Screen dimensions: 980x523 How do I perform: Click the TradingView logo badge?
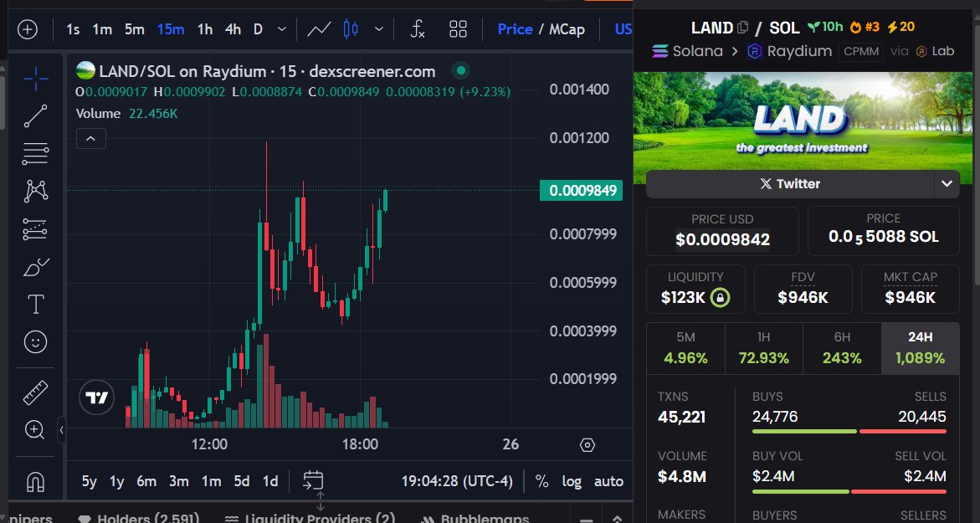pyautogui.click(x=97, y=397)
